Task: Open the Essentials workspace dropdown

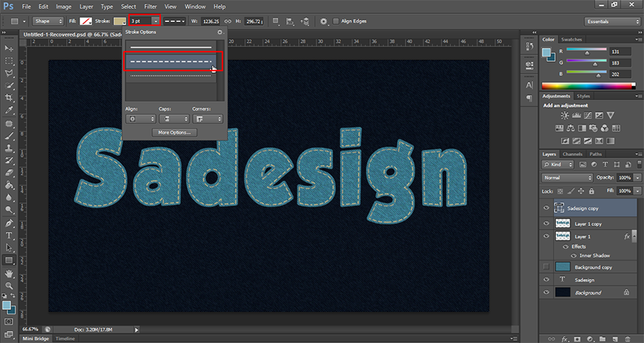Action: tap(612, 21)
